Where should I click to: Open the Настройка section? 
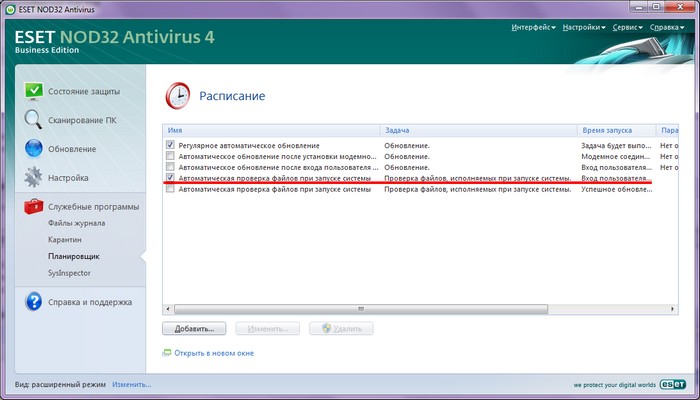[x=68, y=178]
